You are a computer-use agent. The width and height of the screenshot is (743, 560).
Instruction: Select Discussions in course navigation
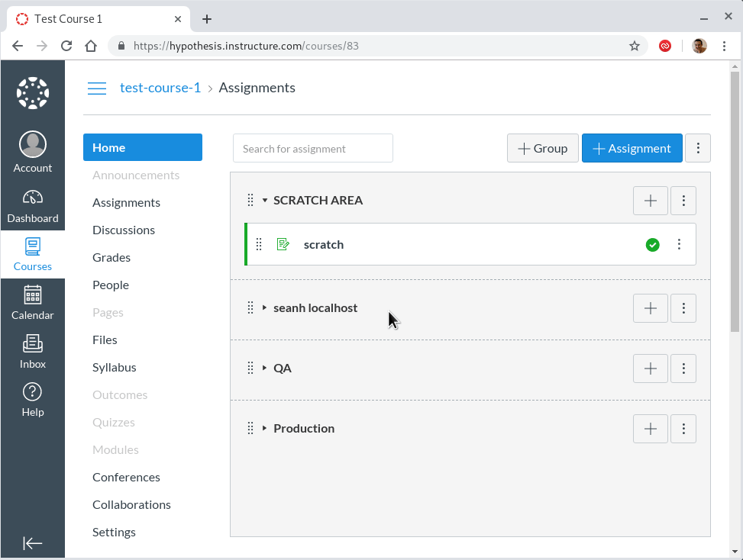[124, 230]
